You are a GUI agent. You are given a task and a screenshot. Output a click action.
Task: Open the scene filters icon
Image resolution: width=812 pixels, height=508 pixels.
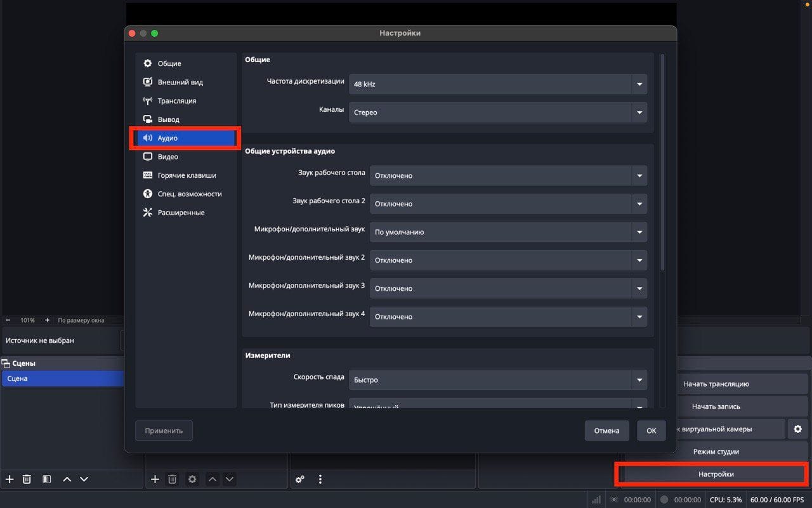(46, 479)
